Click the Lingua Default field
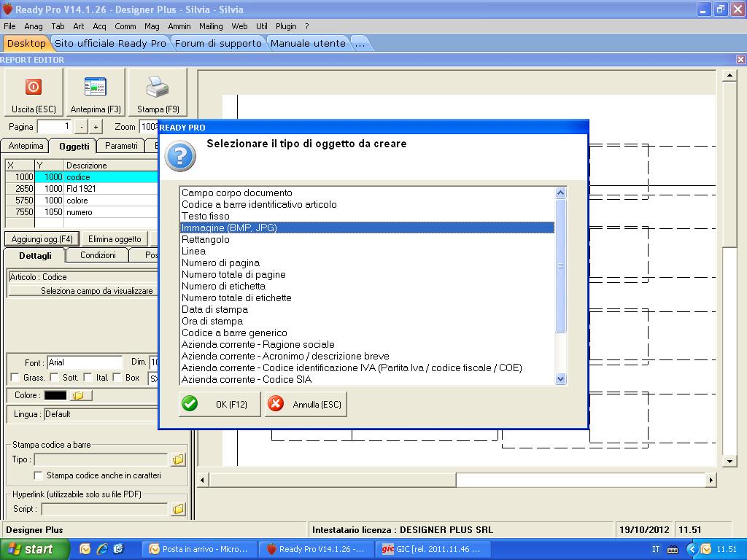747x560 pixels. [x=101, y=414]
